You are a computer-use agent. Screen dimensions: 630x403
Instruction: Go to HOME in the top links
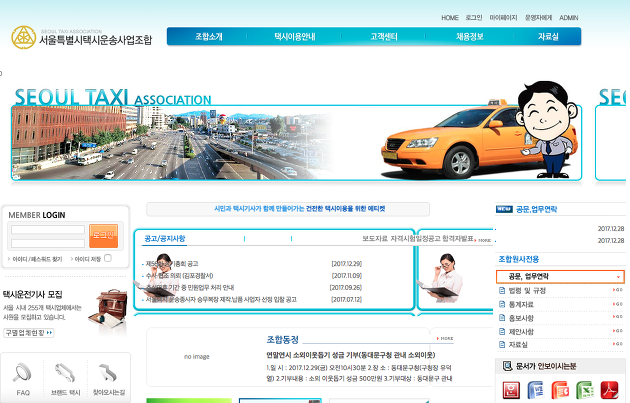point(450,18)
